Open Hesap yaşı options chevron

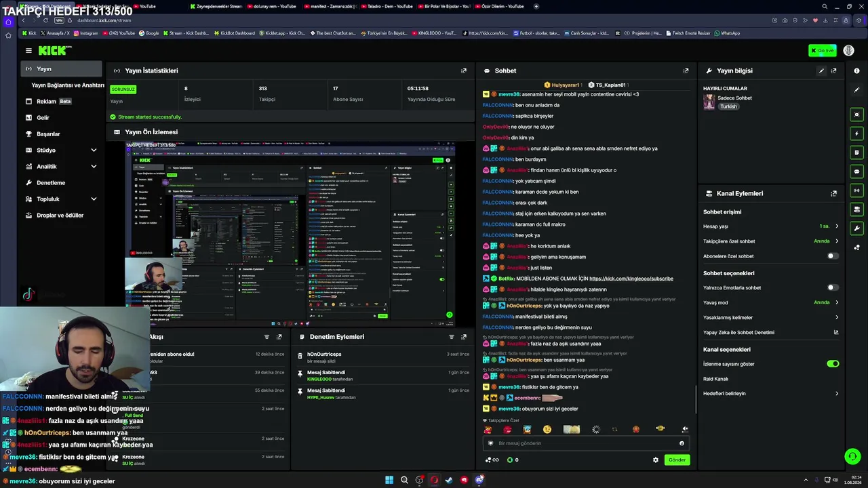pos(837,226)
